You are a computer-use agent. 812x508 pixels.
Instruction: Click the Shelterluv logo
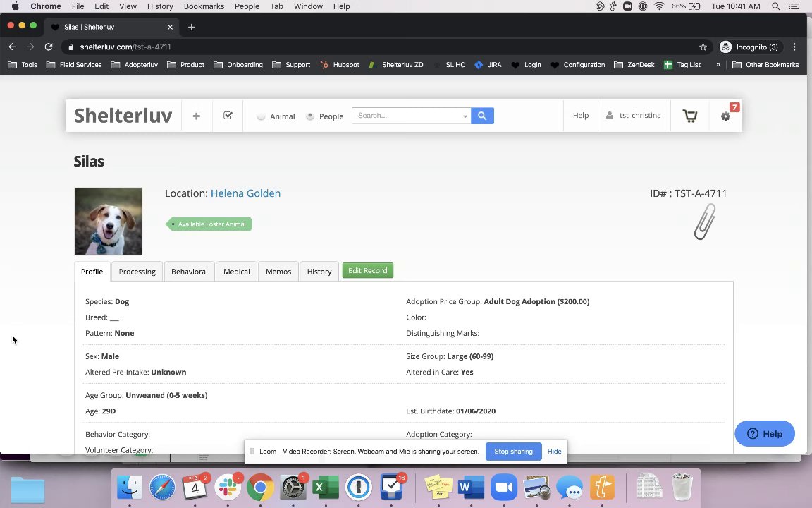tap(123, 116)
